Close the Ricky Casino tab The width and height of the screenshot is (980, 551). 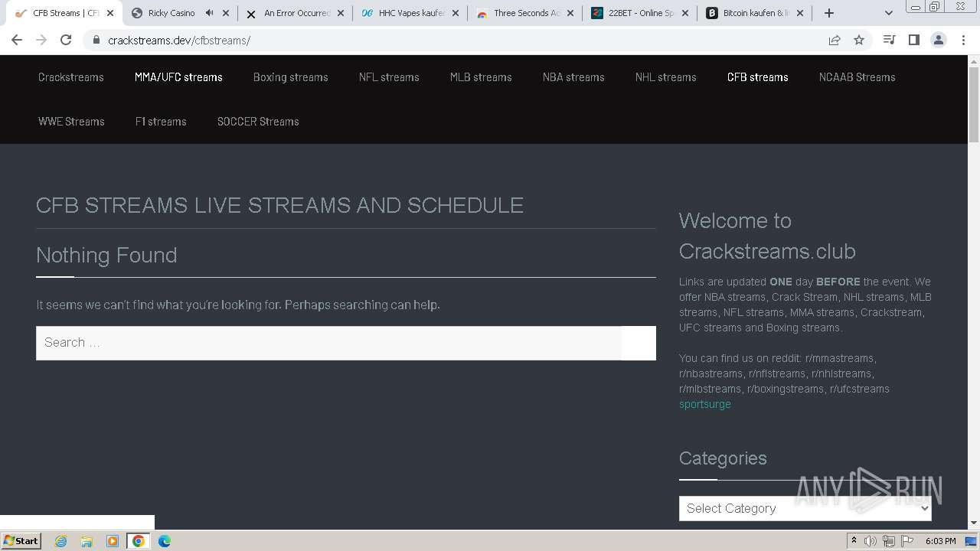coord(226,13)
